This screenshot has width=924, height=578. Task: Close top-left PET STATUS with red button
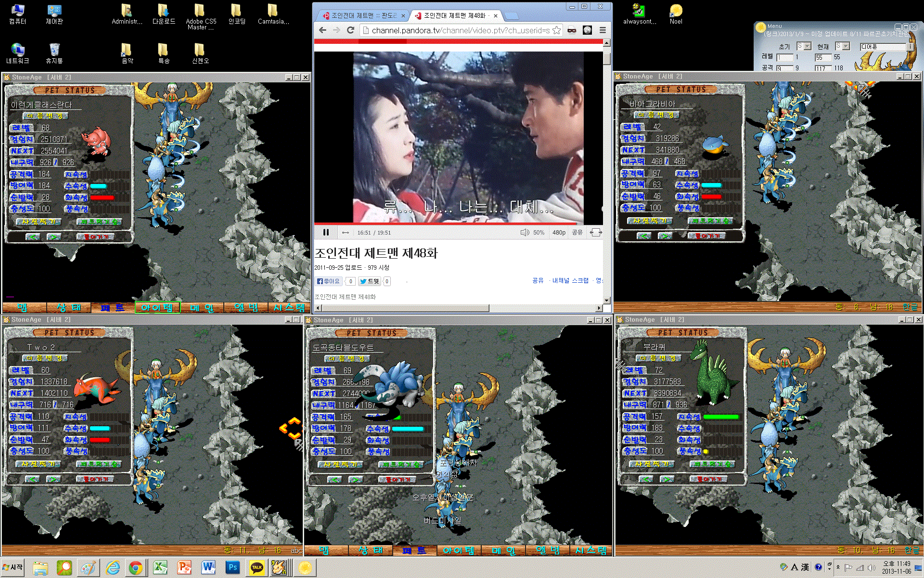[x=95, y=236]
